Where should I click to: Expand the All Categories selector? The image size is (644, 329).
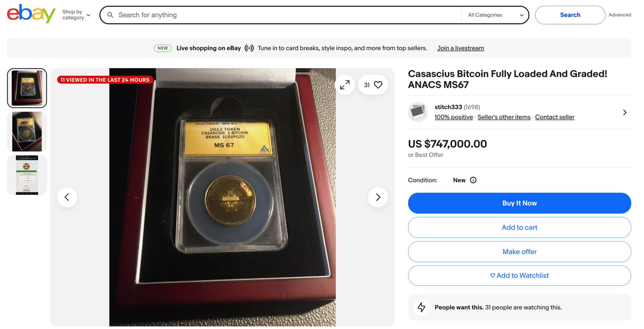[495, 15]
